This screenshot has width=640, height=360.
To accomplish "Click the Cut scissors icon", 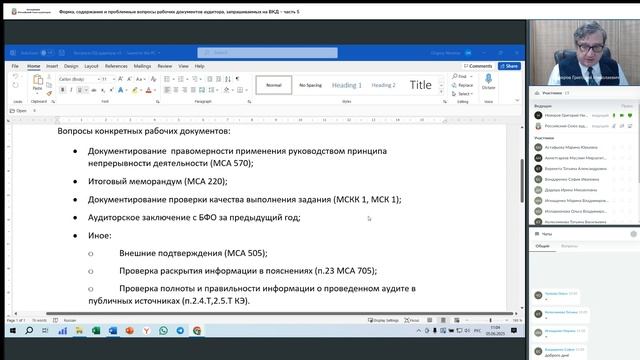I will [49, 77].
